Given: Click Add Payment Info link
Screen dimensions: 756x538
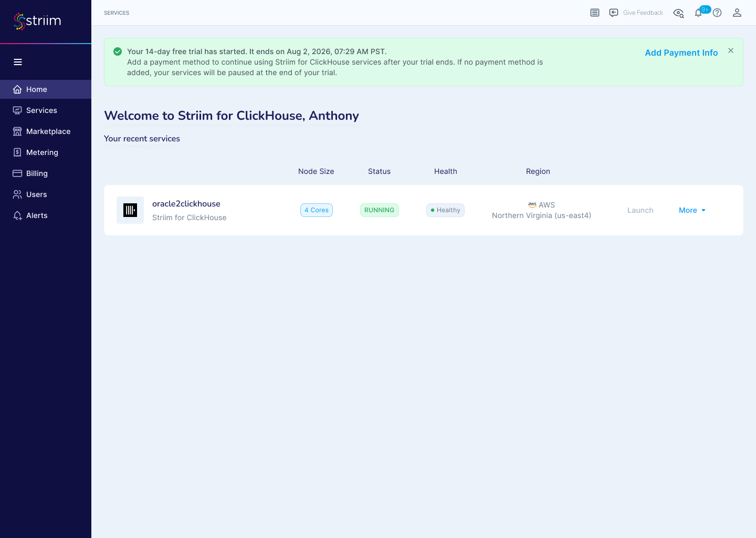Looking at the screenshot, I should (x=681, y=53).
